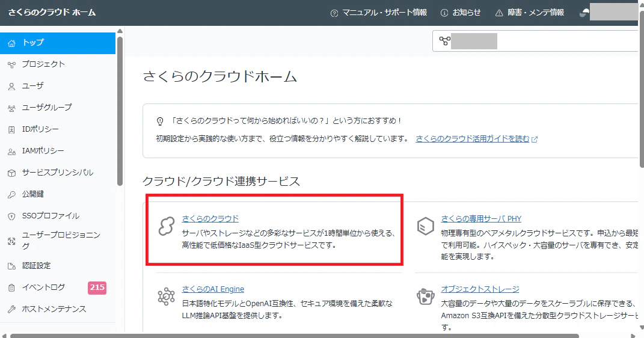Open the さくらの専用サーバ PHY link
The width and height of the screenshot is (644, 338).
[x=481, y=219]
